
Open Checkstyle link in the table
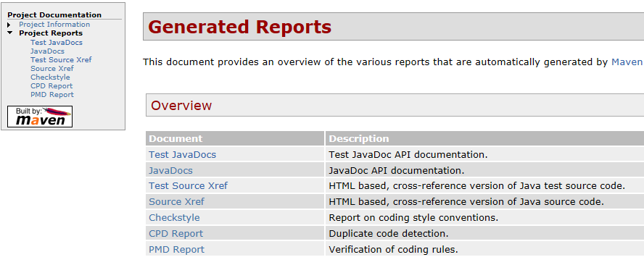coord(174,217)
